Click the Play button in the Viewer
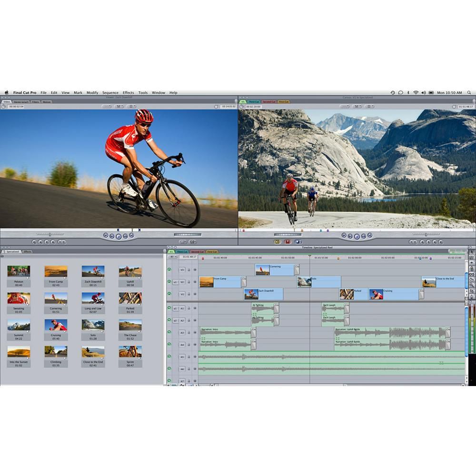The image size is (476, 476). 119,236
